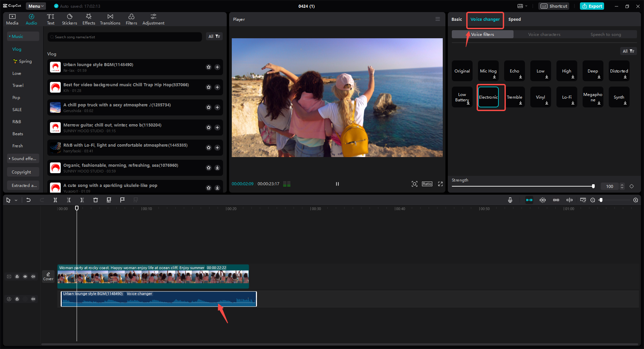Favorite the Urban lounge style BGM track
Screen dimensions: 644x349
pos(209,67)
